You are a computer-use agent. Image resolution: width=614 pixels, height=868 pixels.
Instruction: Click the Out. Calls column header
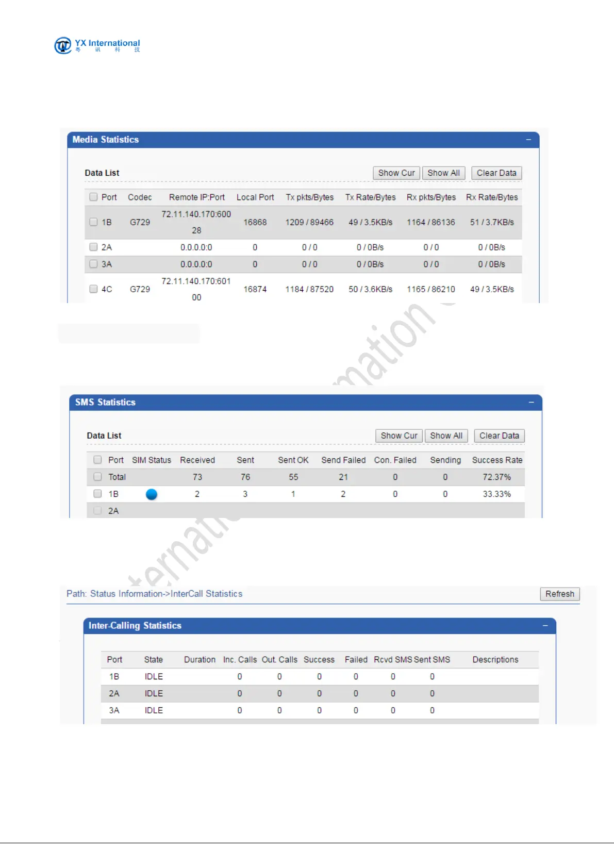click(279, 660)
